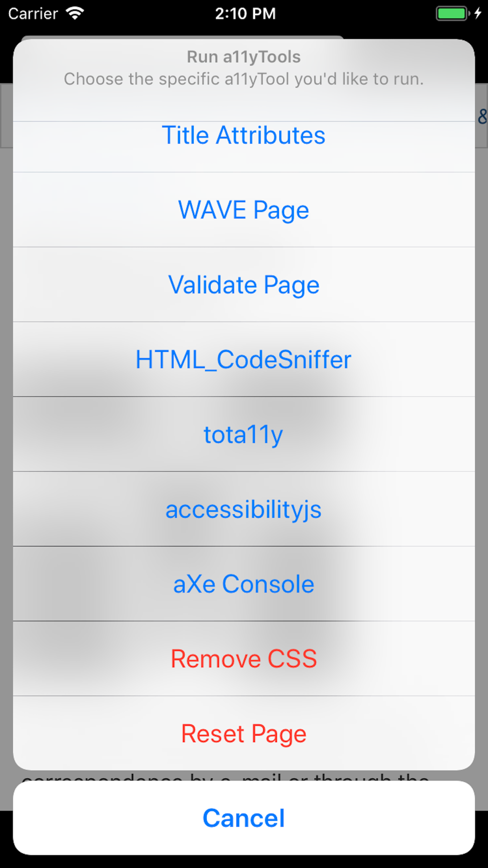Start the tota11y tool
488x868 pixels.
[x=244, y=434]
